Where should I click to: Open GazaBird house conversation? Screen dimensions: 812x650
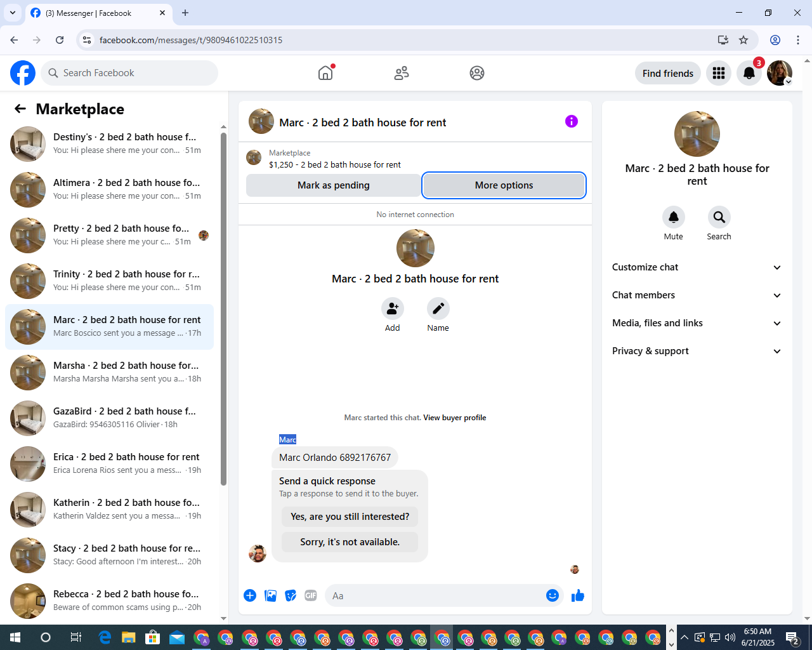click(109, 418)
